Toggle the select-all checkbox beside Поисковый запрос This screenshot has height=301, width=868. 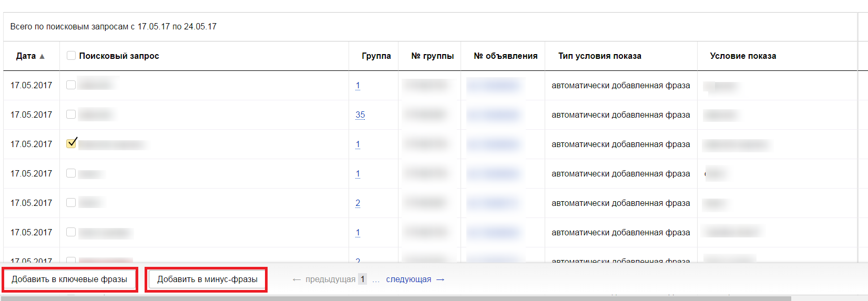[72, 56]
